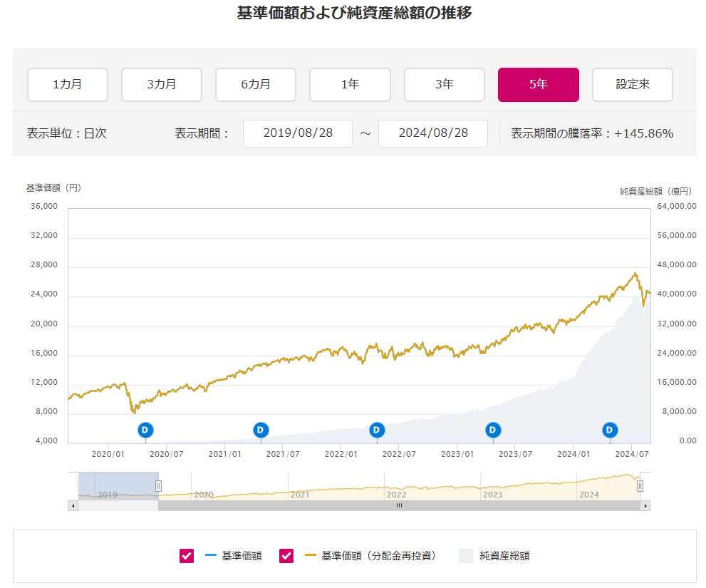Click the 表示期間の騰落率：+145.86% text
The image size is (706, 588).
point(592,133)
